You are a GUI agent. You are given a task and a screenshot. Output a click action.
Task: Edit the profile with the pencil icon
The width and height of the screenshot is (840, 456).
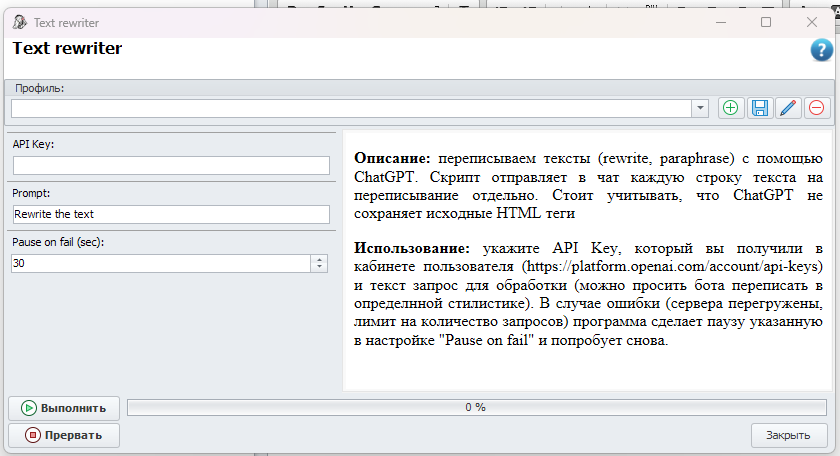pos(788,108)
